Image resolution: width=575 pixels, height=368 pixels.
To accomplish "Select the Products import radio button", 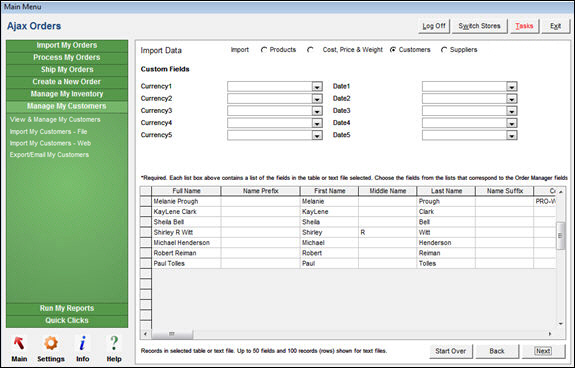I will (x=264, y=50).
